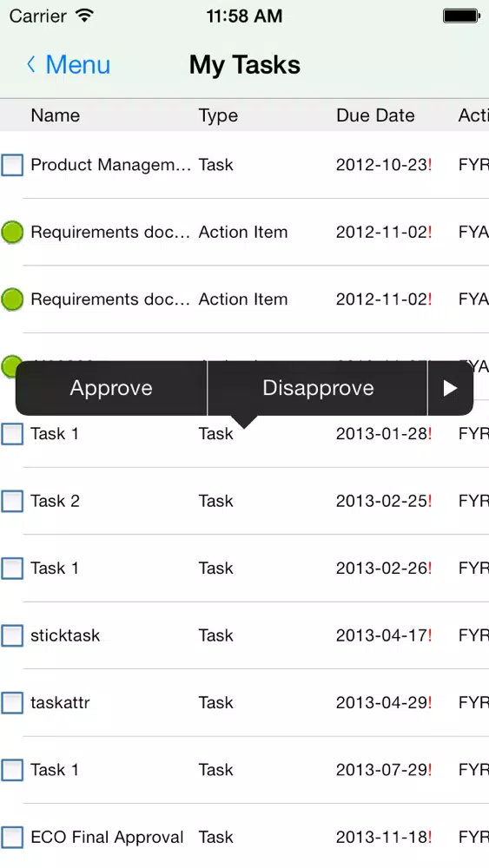Sort by Name column header
The height and width of the screenshot is (868, 489).
pyautogui.click(x=56, y=115)
